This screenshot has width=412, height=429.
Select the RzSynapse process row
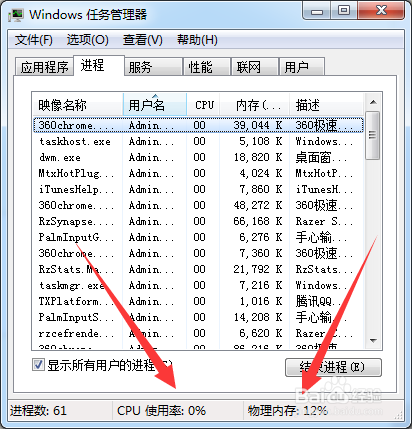coord(198,221)
